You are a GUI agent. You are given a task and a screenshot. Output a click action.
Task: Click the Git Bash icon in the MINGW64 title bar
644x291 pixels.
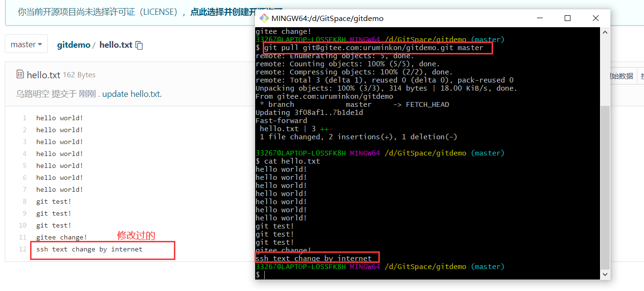point(263,18)
